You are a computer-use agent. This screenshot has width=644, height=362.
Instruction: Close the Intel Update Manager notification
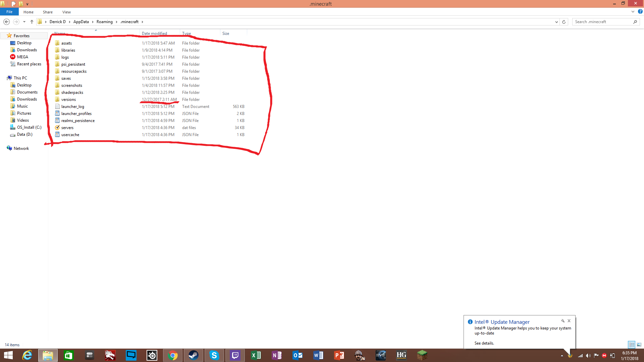point(569,321)
